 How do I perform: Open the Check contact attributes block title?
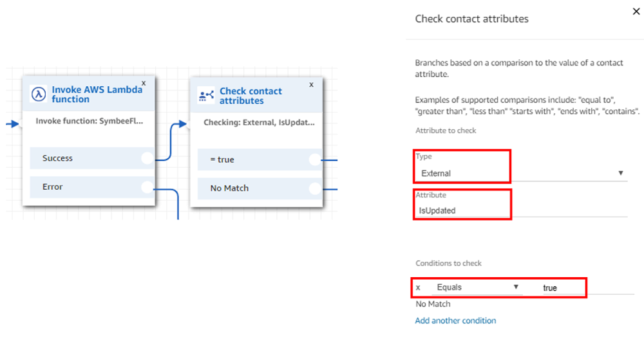tap(251, 96)
